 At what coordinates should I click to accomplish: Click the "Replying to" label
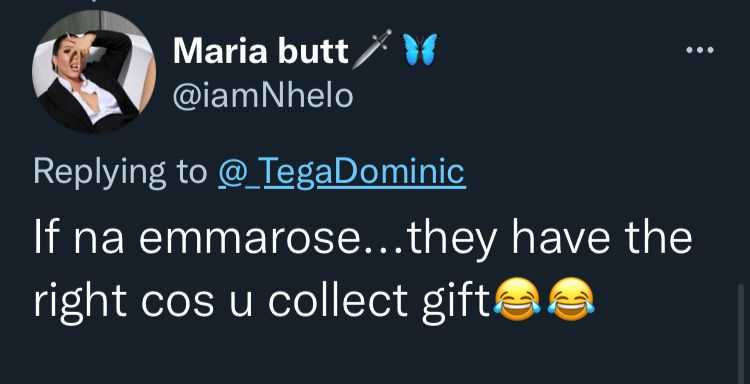pos(120,173)
